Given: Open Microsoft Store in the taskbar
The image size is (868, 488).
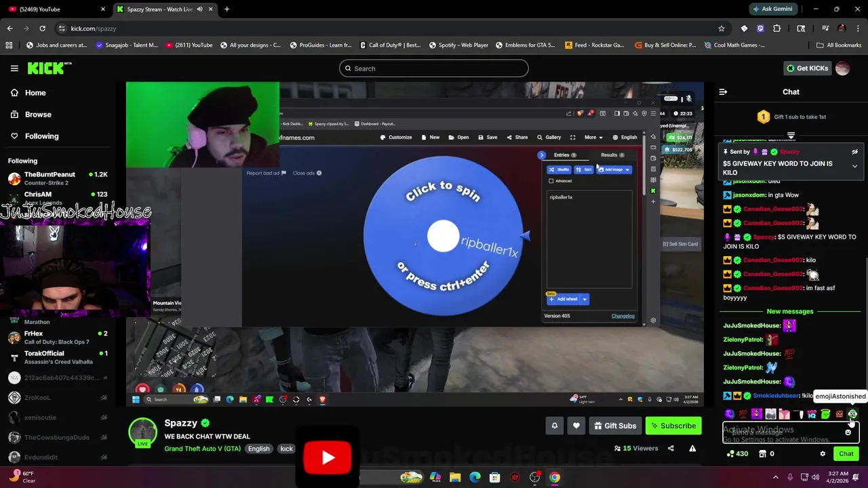Looking at the screenshot, I should 495,477.
